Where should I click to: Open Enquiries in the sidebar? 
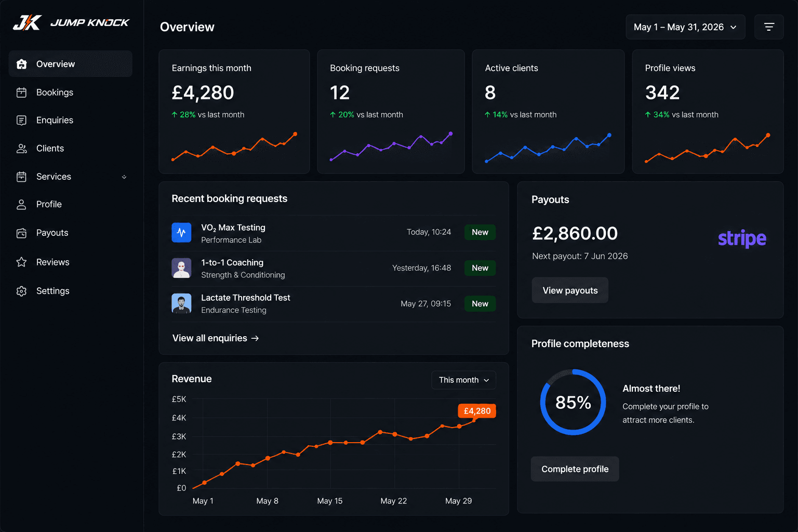click(71, 120)
